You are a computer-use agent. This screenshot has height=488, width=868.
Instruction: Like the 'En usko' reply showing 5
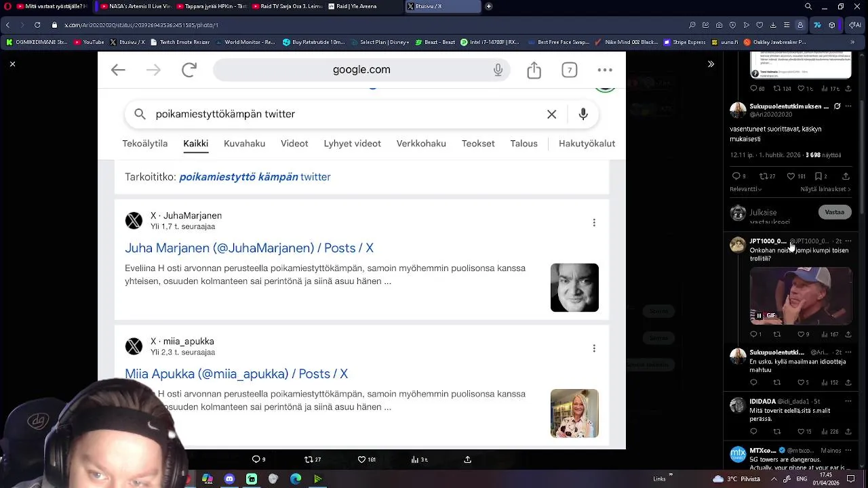800,383
